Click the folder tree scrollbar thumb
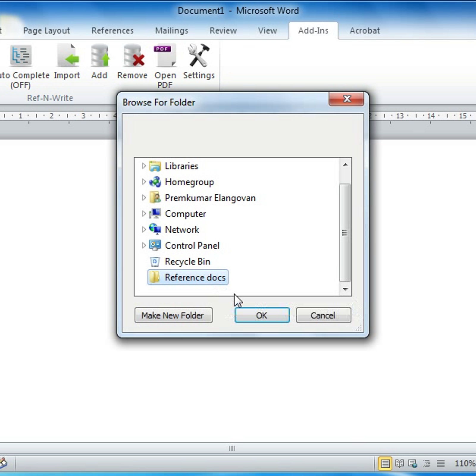 pos(345,233)
